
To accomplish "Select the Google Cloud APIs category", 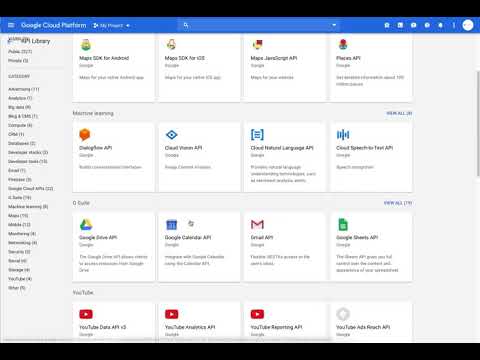I will [30, 188].
